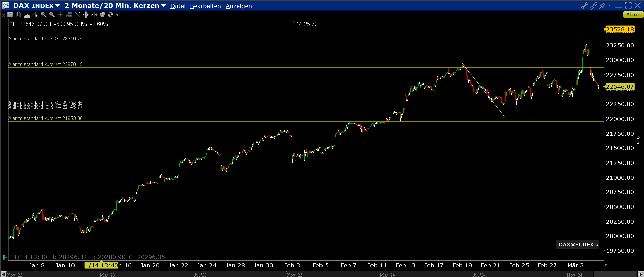Toggle the window link chain icon
This screenshot has height=277, width=644.
point(593,6)
